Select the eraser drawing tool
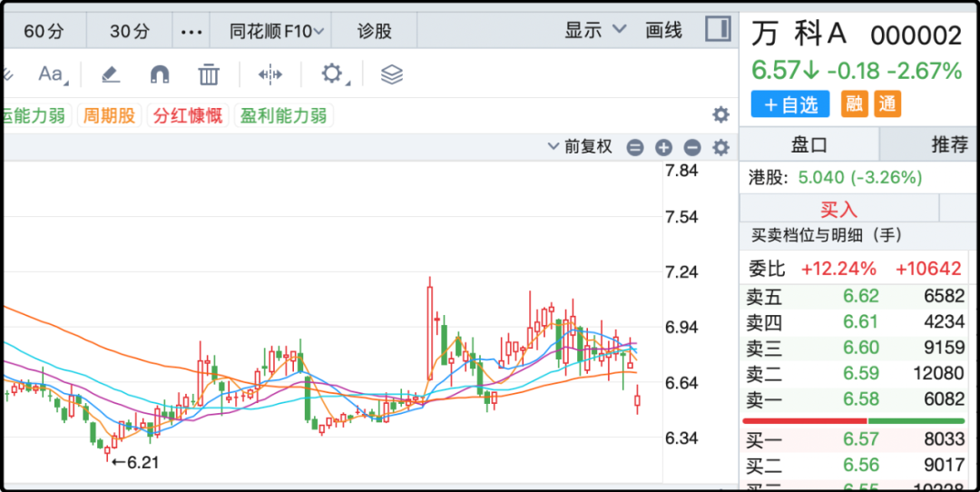Screen dimensions: 980x492 pyautogui.click(x=110, y=74)
